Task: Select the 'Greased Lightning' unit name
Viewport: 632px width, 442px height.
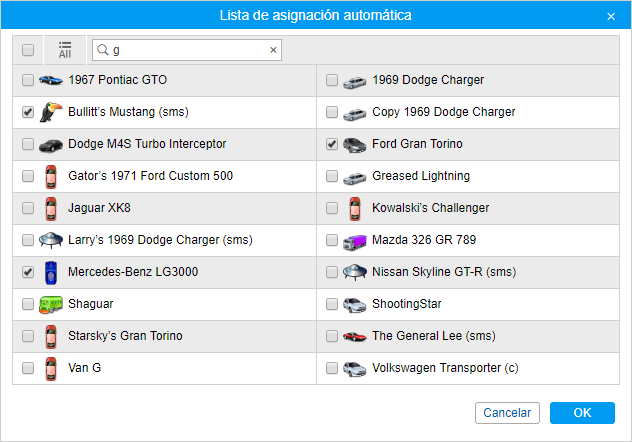Action: 421,176
